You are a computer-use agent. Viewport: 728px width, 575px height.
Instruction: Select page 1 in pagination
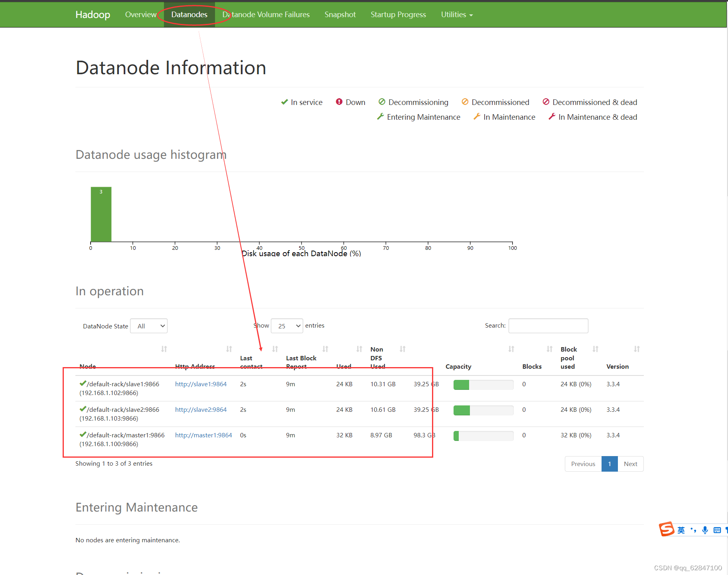(610, 464)
